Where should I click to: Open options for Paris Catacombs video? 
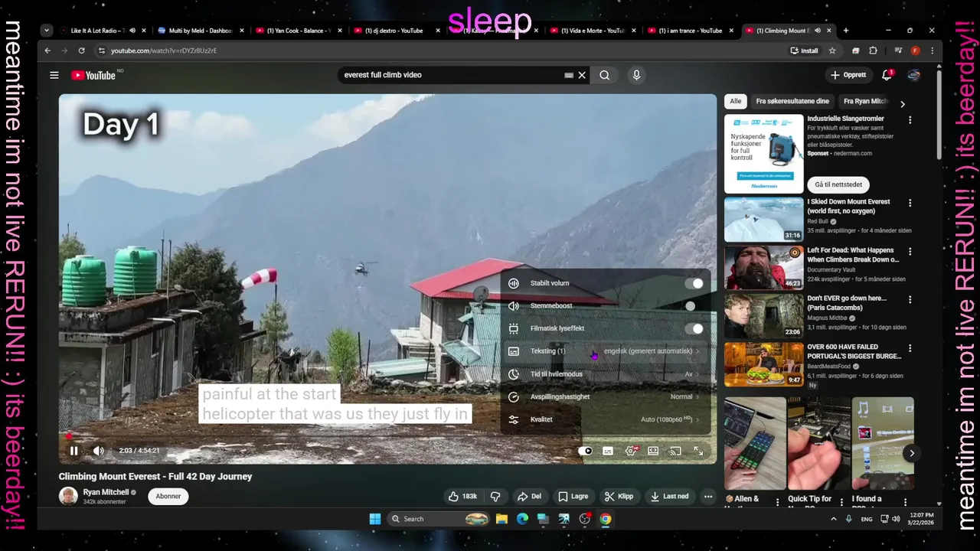[x=910, y=300]
